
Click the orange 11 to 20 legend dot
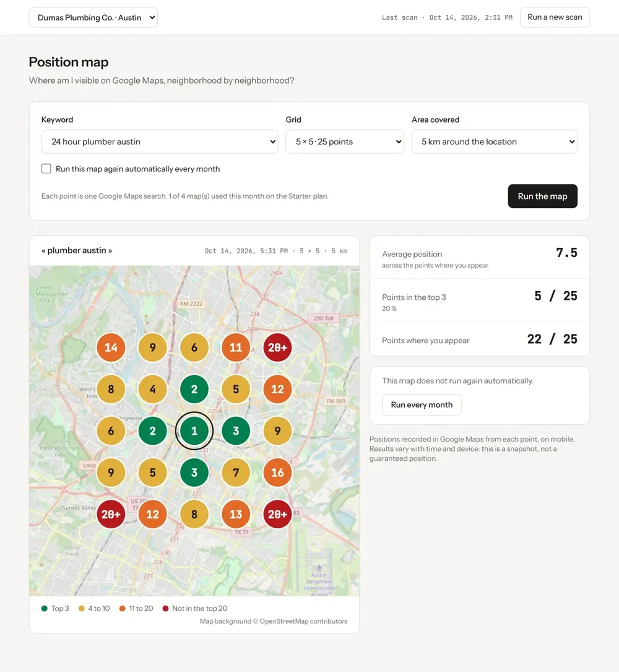pyautogui.click(x=122, y=609)
